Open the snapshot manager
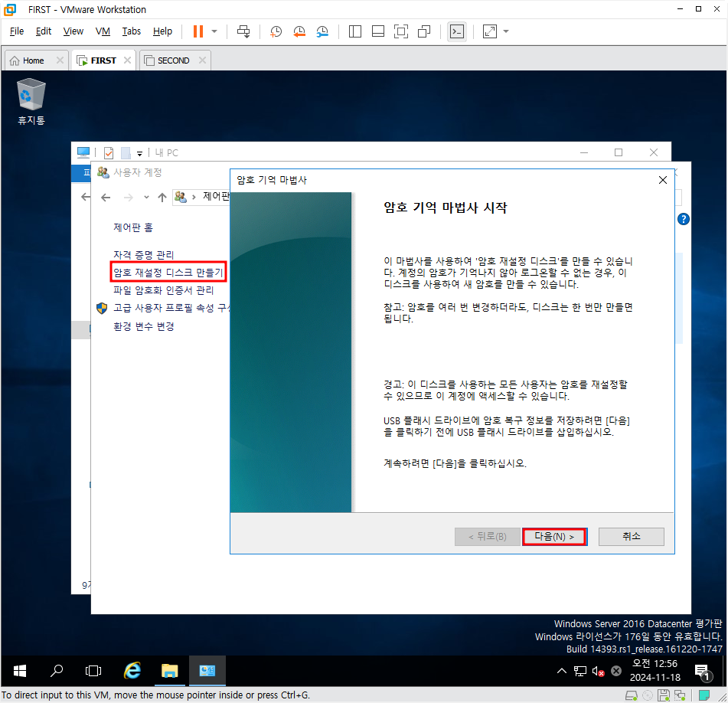Screen dimensions: 728x703 coord(323,31)
